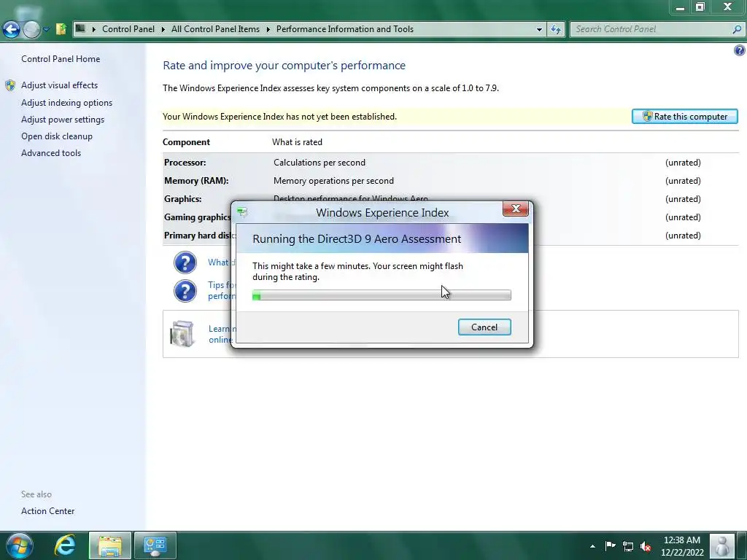Open the Windows Start orb
This screenshot has width=747, height=560.
20,545
